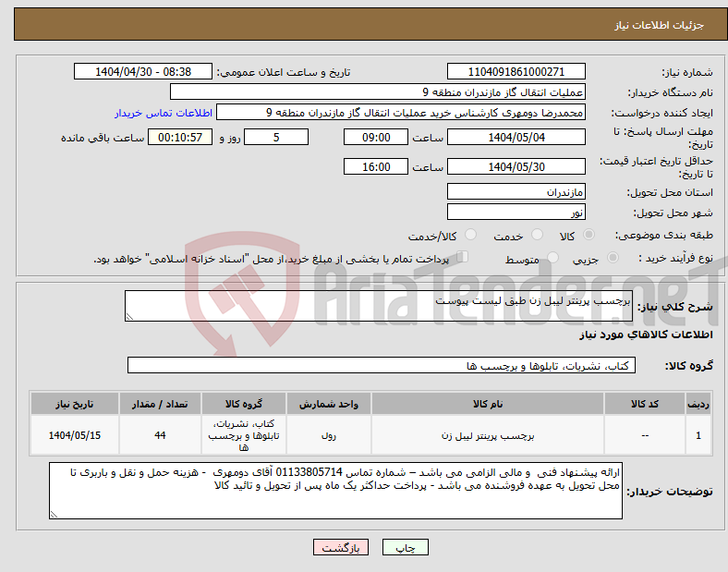Select the متوسط purchase type radio
728x572 pixels.
pos(553,258)
